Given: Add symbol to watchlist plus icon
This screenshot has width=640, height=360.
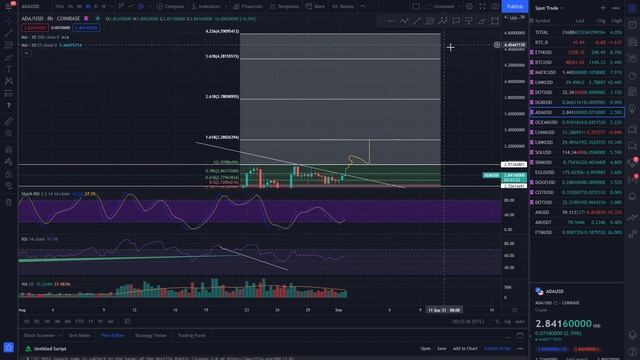Looking at the screenshot, I should (x=603, y=8).
